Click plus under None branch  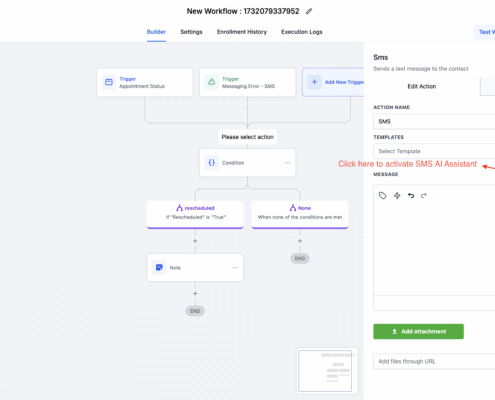point(300,241)
